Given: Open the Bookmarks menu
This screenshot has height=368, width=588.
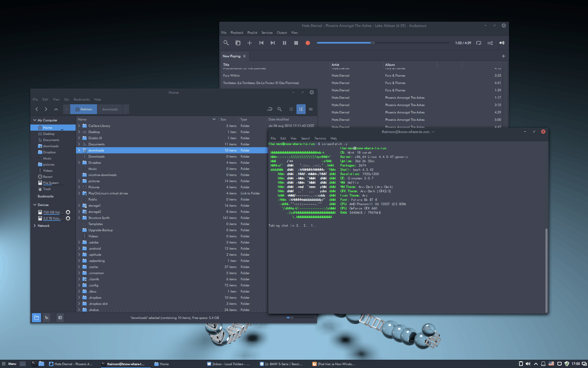Looking at the screenshot, I should click(81, 99).
